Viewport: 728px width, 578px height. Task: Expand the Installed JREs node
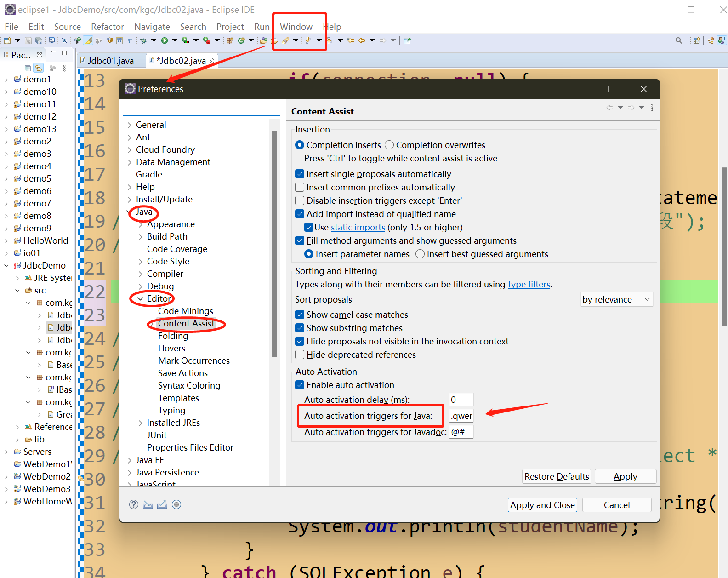click(x=141, y=423)
